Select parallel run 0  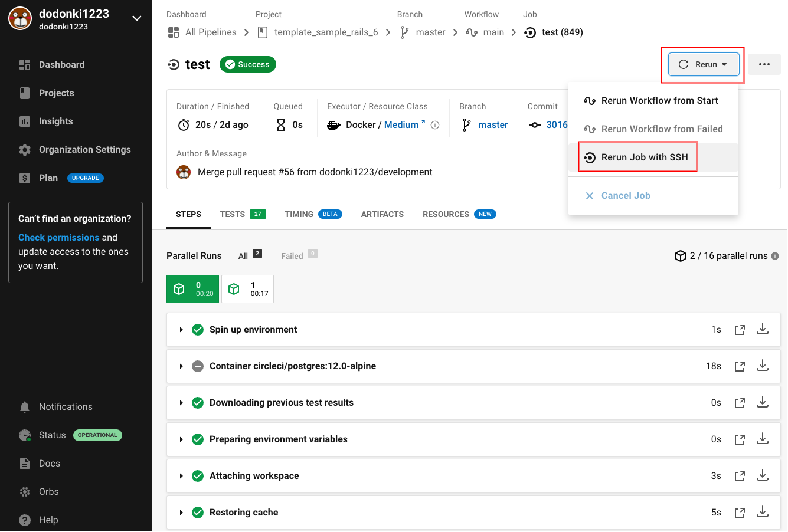click(192, 289)
